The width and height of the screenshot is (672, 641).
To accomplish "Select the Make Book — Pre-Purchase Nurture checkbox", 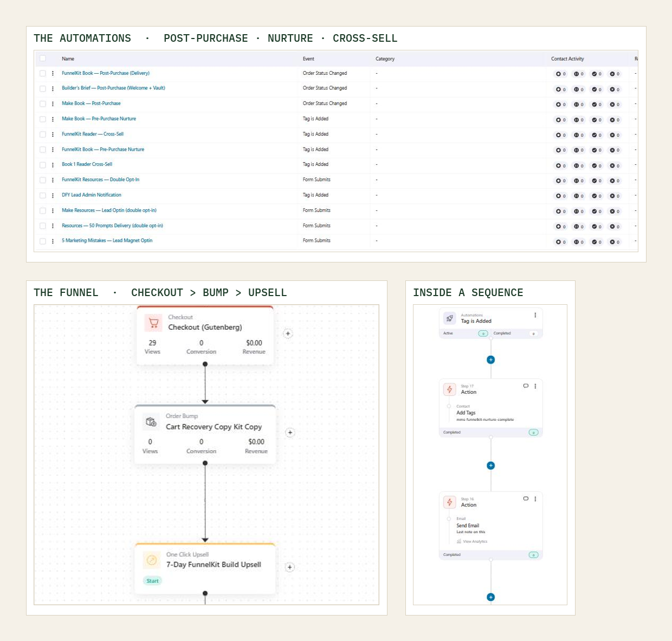I will (x=43, y=119).
